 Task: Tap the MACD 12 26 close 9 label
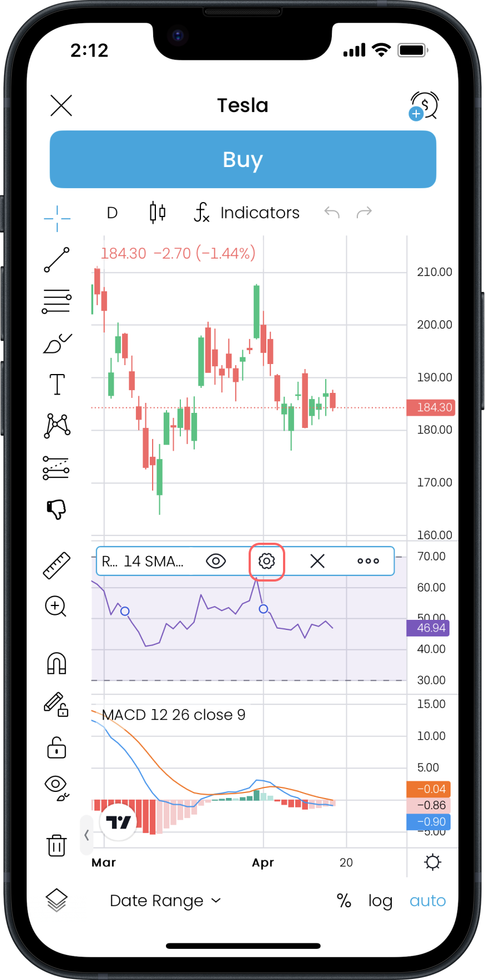click(174, 715)
